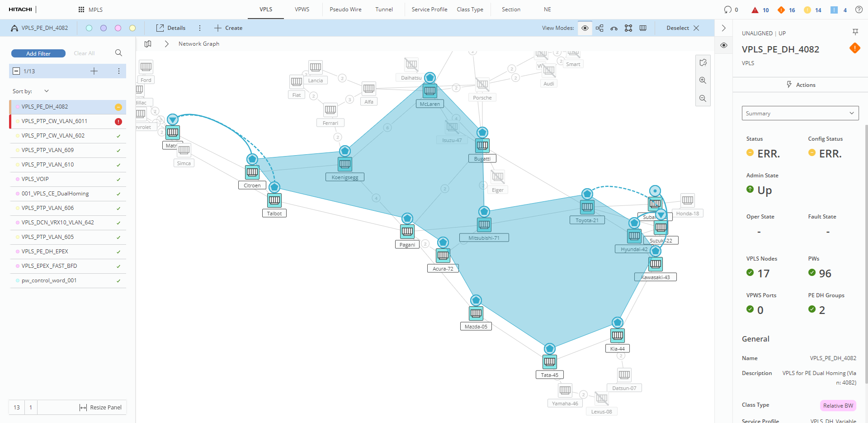Viewport: 868px width, 423px height.
Task: Switch to the Pseudo Wire tab
Action: 345,10
